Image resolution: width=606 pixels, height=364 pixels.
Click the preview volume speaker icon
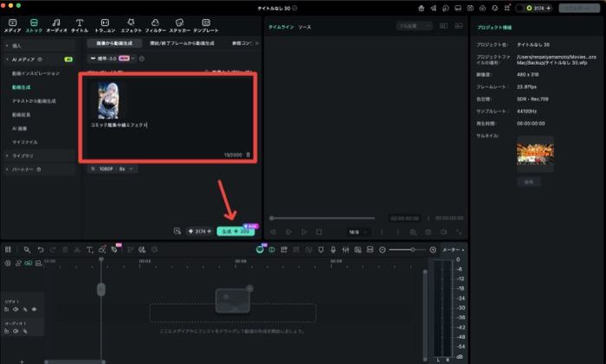pyautogui.click(x=443, y=232)
